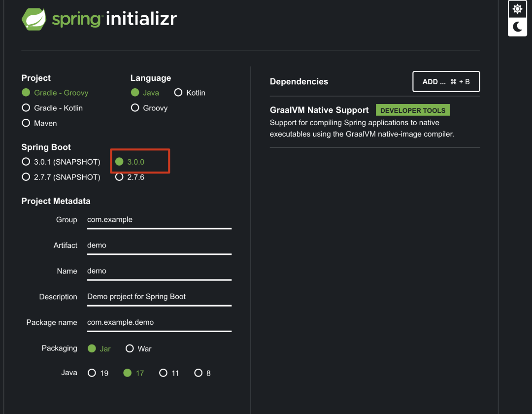Choose Groovy as the language
This screenshot has width=532, height=414.
tap(135, 108)
